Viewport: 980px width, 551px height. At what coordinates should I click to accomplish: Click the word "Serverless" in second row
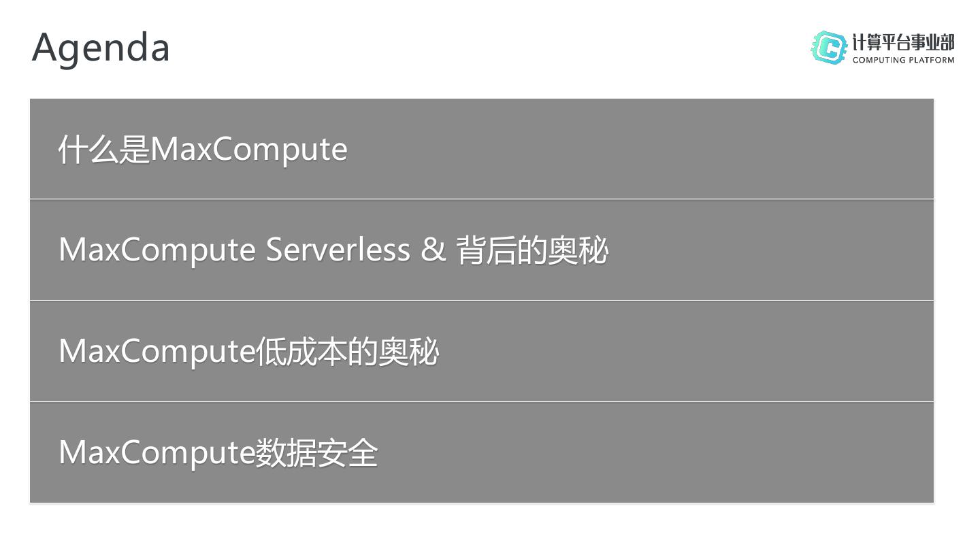point(338,250)
